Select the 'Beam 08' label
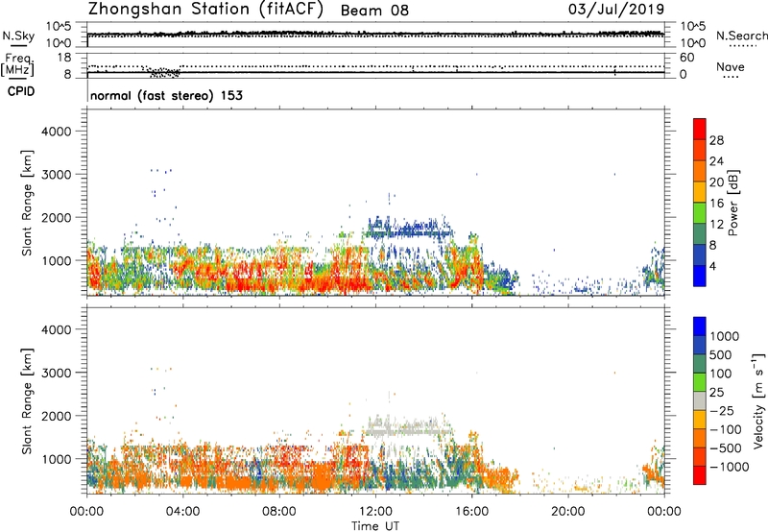 pos(374,11)
